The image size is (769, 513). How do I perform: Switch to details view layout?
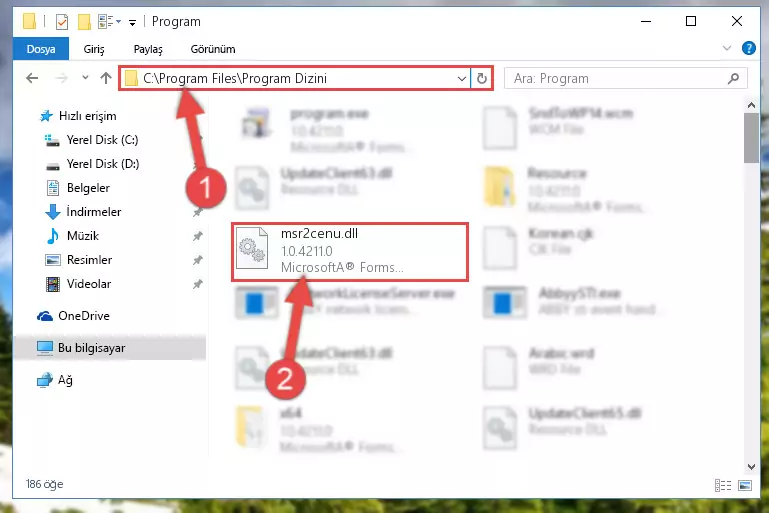coord(723,485)
